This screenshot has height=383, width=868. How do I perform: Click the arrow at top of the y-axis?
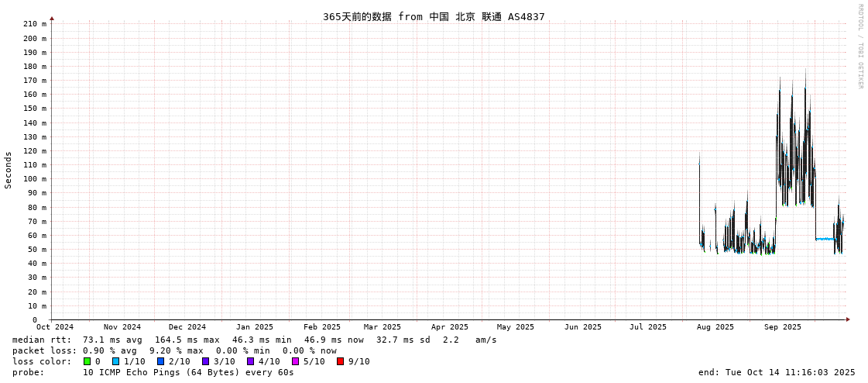point(52,18)
